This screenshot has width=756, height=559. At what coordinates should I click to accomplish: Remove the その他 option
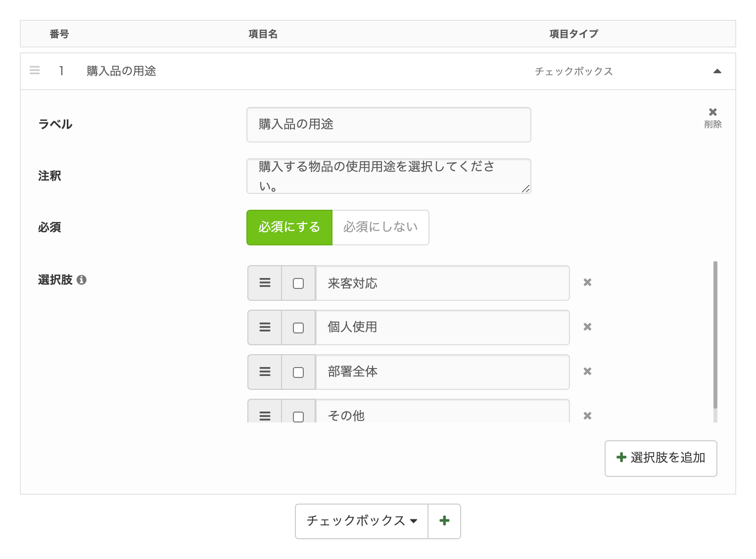click(x=587, y=416)
